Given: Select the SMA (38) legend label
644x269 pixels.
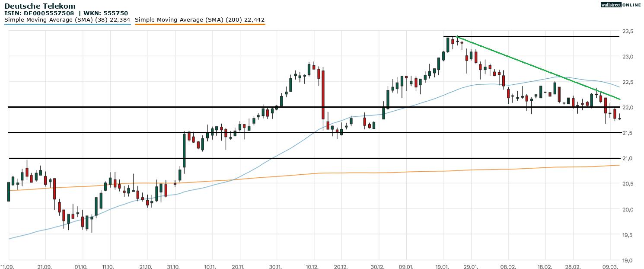Looking at the screenshot, I should click(x=67, y=20).
